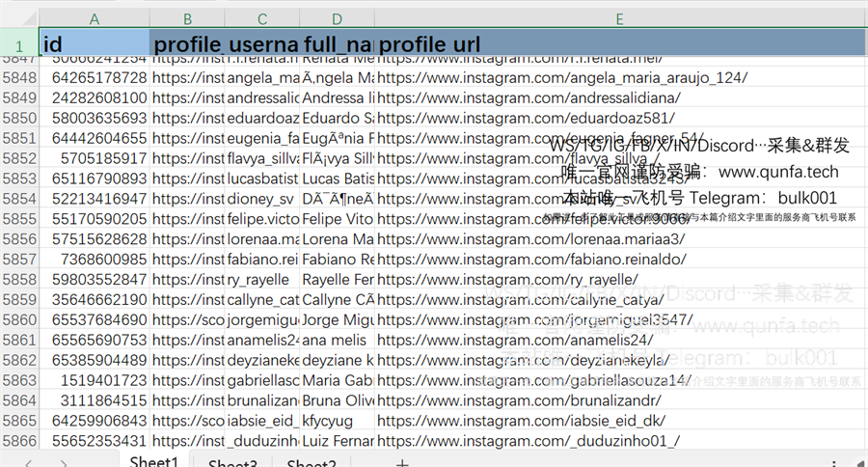The height and width of the screenshot is (467, 868).
Task: Click cell with id 65385904489
Action: click(x=95, y=360)
